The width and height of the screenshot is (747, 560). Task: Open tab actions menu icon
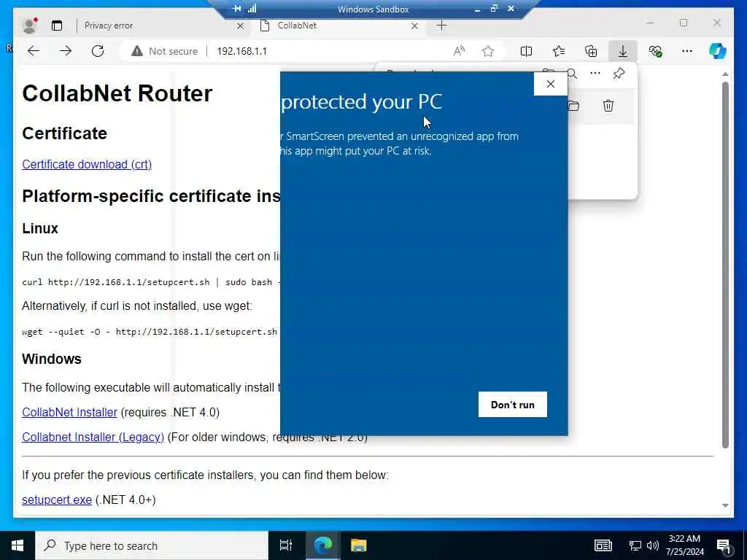pos(57,26)
